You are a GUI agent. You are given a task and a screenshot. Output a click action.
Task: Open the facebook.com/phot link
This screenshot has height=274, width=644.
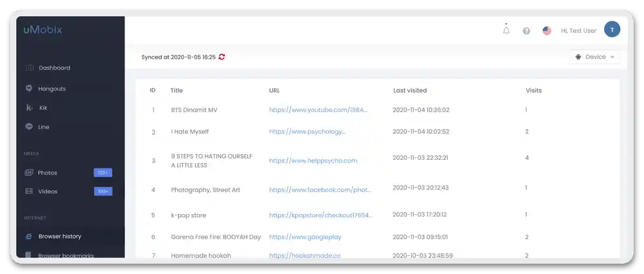click(x=320, y=190)
